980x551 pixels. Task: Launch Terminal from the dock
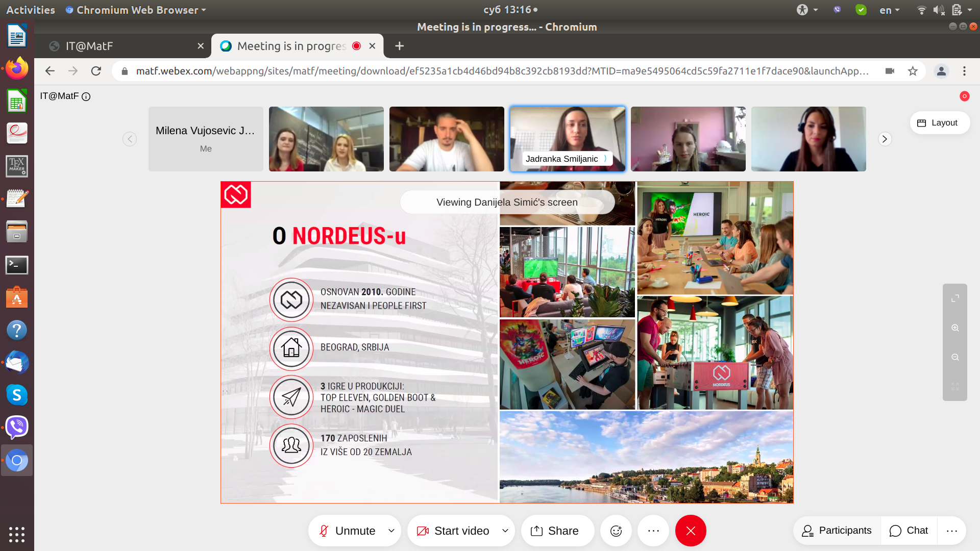17,265
